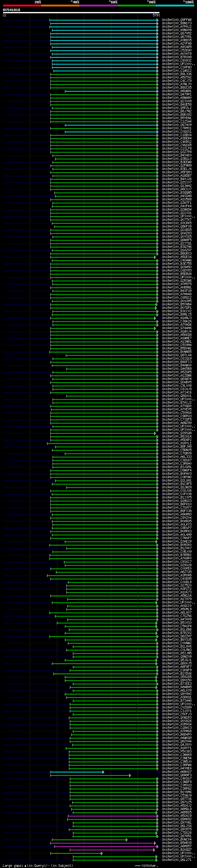Click label UniRef100_A8UWH1
The image size is (197, 868).
pyautogui.click(x=177, y=91)
